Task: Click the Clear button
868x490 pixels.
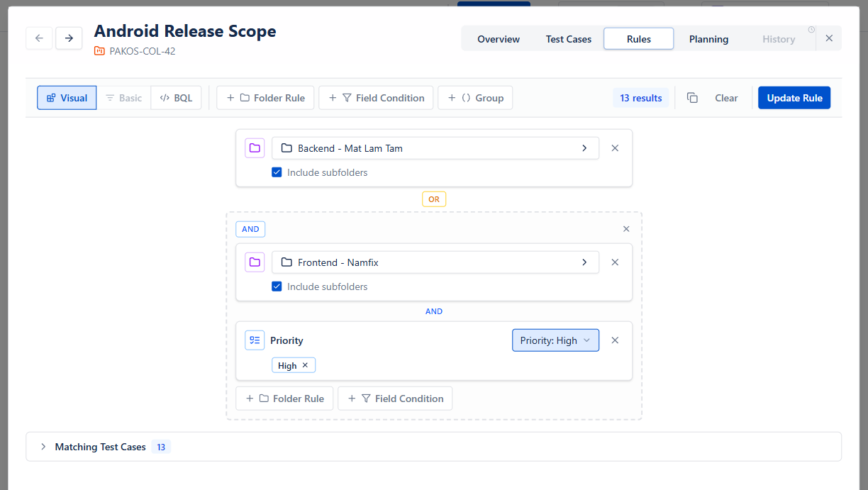Action: coord(726,98)
